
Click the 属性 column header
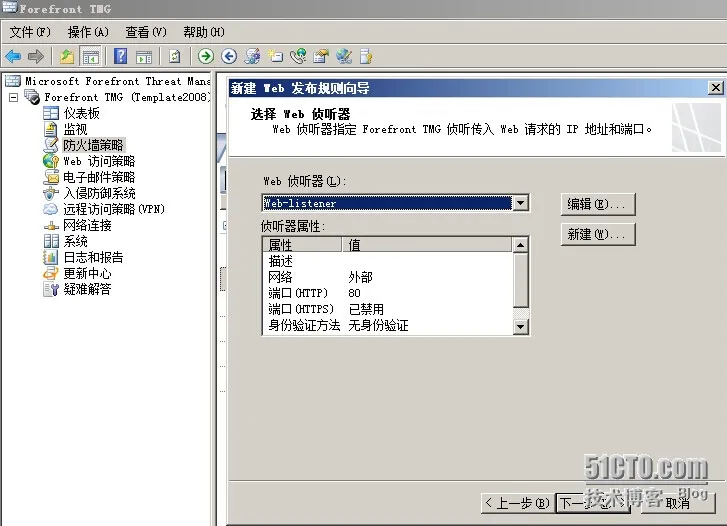click(x=302, y=244)
